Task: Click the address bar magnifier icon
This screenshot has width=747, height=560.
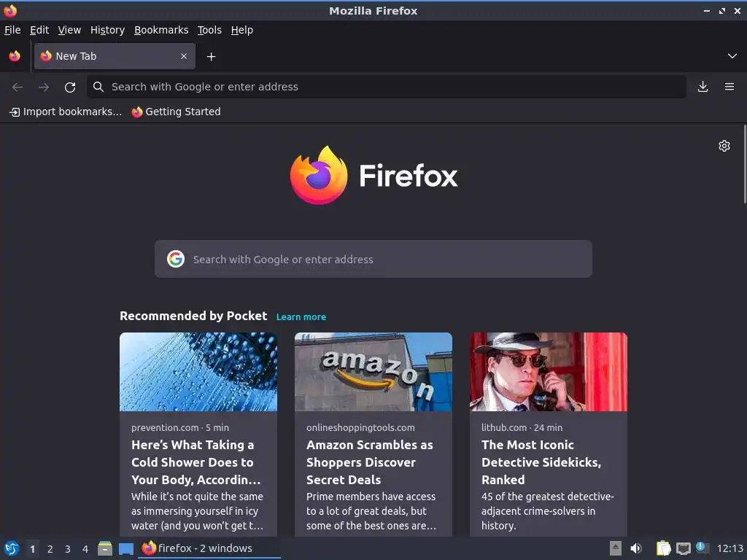Action: click(98, 87)
